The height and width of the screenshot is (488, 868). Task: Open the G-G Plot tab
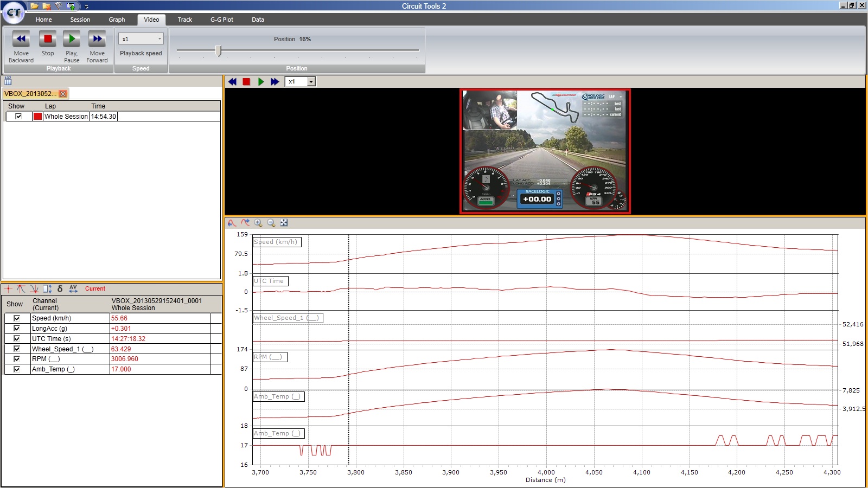coord(221,20)
